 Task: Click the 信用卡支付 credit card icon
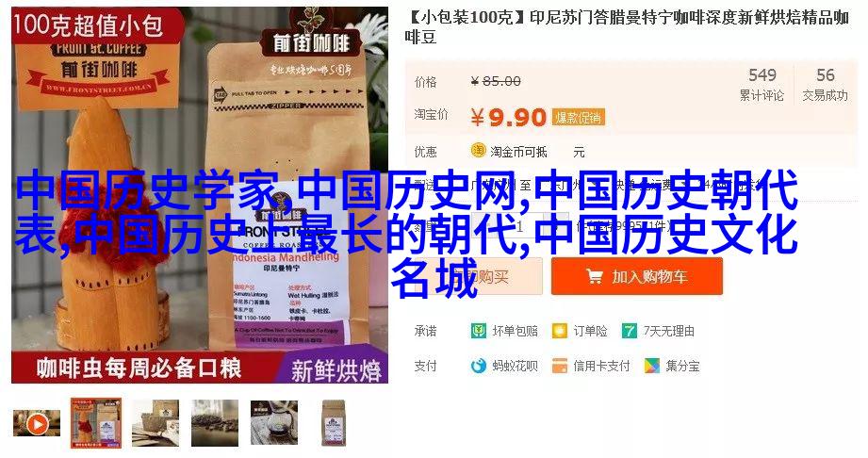pos(560,366)
